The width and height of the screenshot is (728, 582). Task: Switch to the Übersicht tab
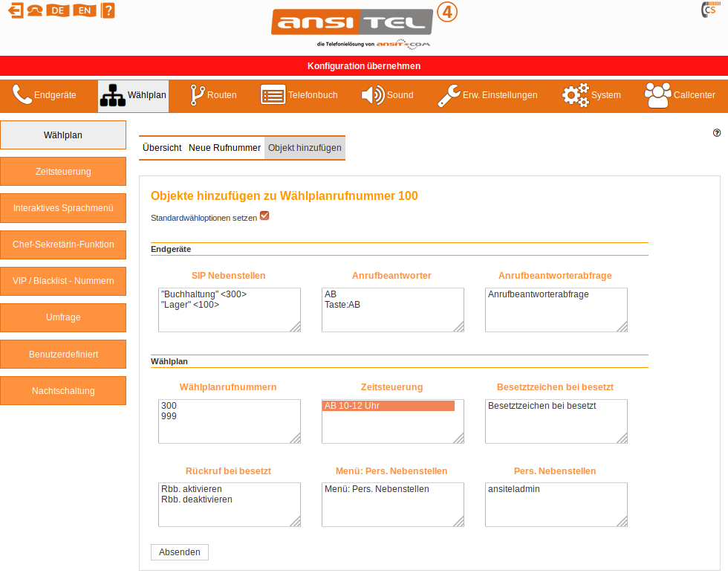point(162,148)
